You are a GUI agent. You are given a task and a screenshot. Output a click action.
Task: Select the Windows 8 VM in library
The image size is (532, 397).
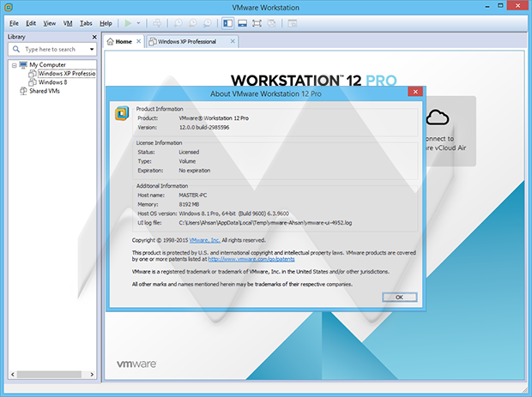click(52, 82)
